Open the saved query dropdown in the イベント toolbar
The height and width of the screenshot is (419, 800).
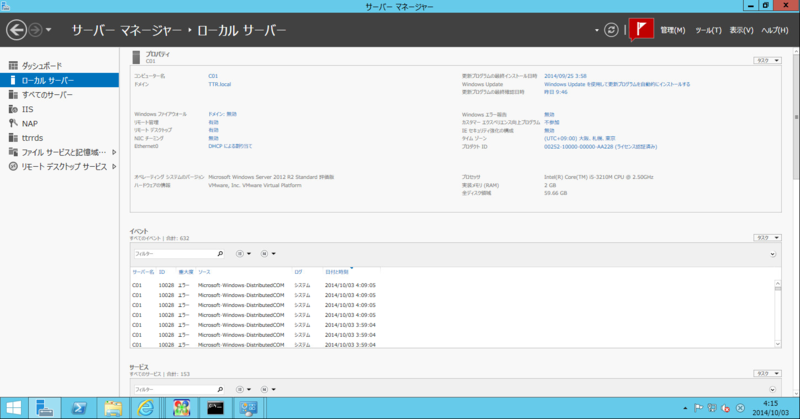point(268,254)
